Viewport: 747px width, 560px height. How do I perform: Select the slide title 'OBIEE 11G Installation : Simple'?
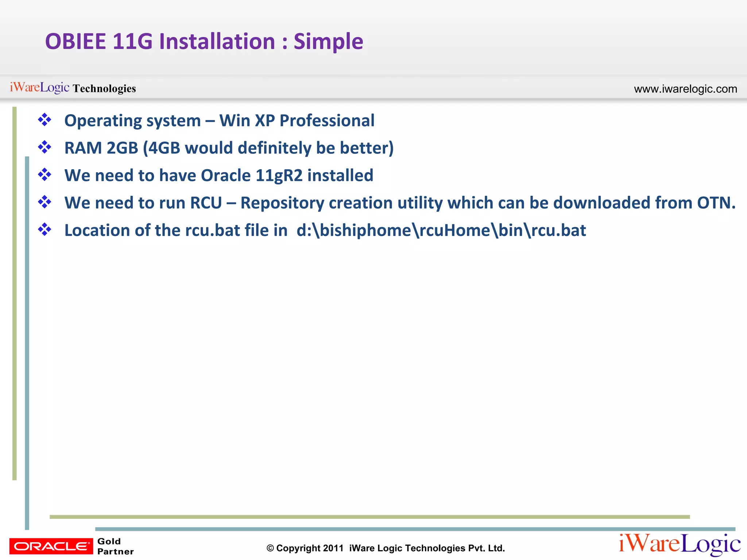pyautogui.click(x=204, y=41)
